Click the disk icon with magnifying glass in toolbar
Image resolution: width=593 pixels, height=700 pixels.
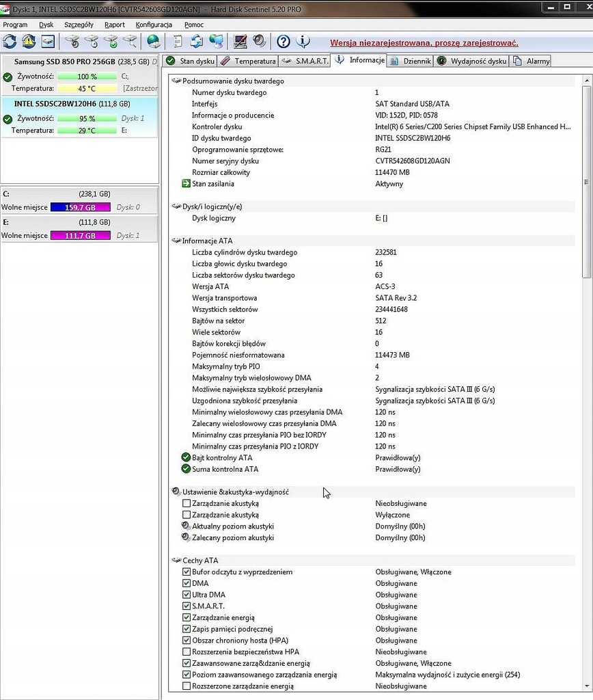130,42
